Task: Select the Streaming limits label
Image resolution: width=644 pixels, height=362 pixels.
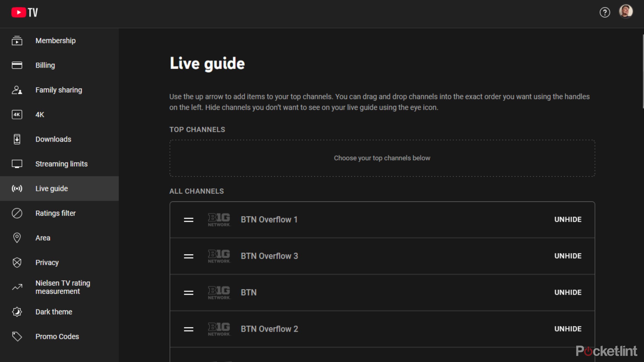Action: tap(61, 164)
